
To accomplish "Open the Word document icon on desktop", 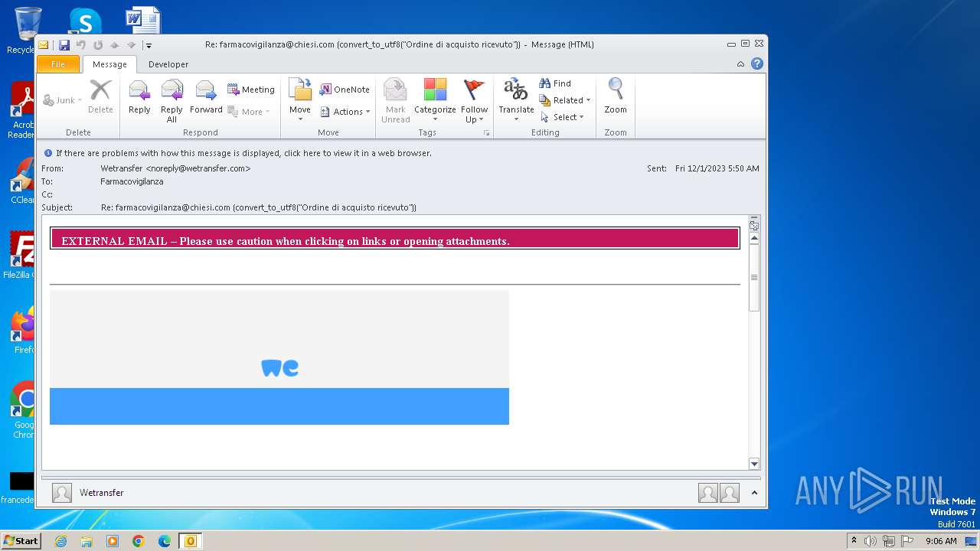I will tap(143, 20).
